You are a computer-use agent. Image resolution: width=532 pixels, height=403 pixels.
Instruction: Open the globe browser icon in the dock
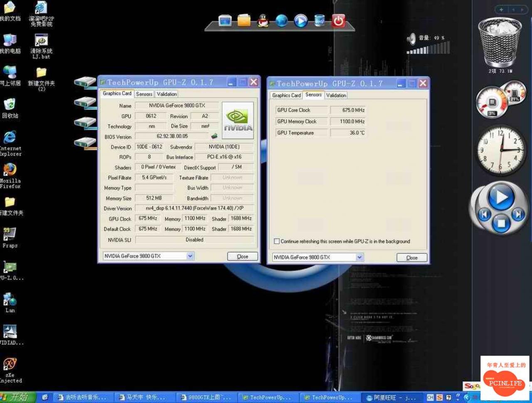(x=282, y=20)
